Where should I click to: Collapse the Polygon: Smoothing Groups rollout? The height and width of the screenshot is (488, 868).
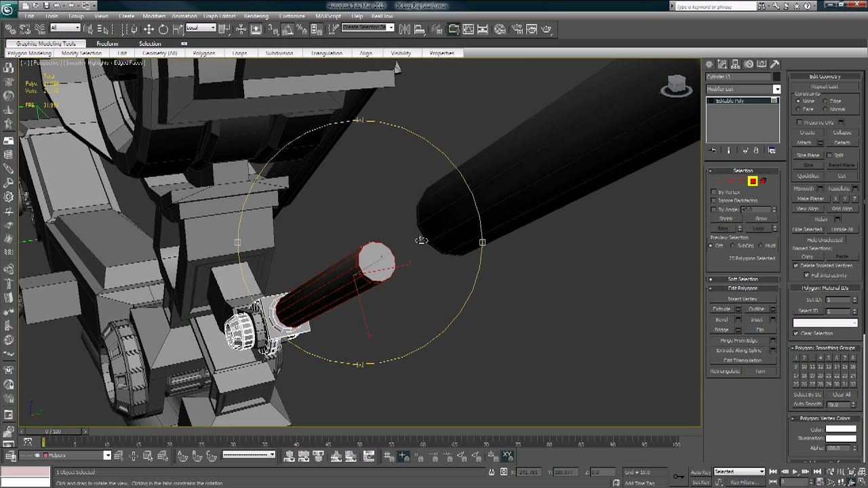[825, 348]
